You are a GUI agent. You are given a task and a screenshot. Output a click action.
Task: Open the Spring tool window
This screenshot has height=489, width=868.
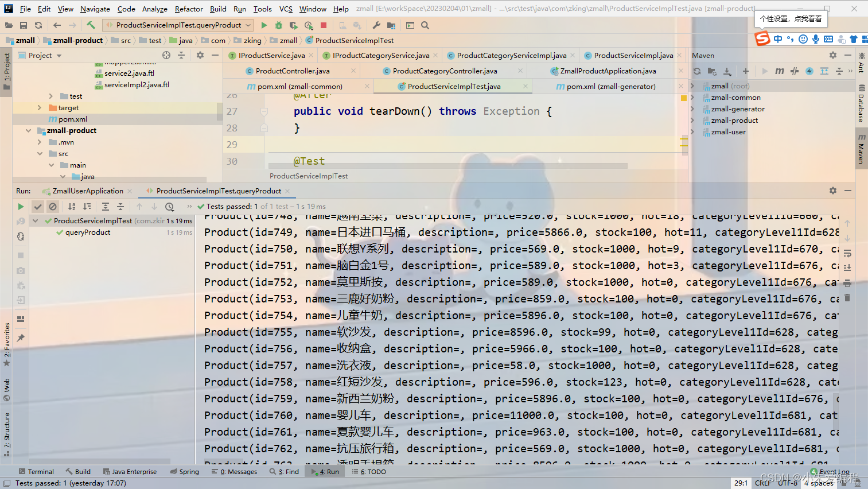tap(185, 472)
